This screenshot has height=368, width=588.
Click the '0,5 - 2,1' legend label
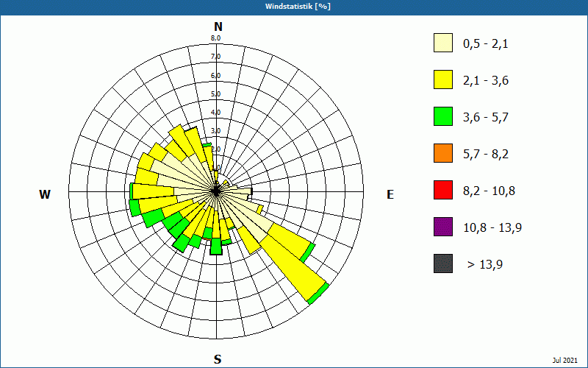[486, 44]
